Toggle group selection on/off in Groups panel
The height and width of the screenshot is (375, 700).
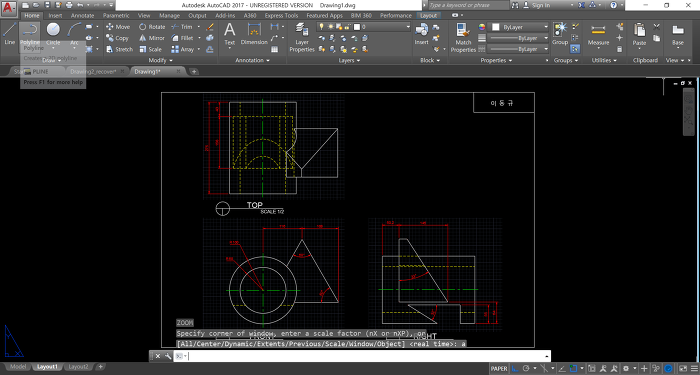[x=575, y=49]
